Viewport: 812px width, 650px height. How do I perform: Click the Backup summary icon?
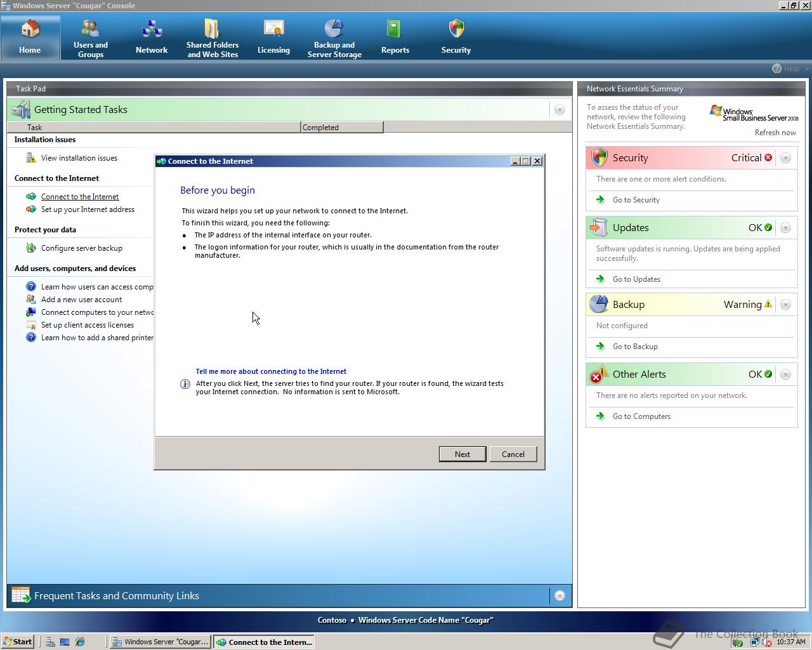coord(599,304)
